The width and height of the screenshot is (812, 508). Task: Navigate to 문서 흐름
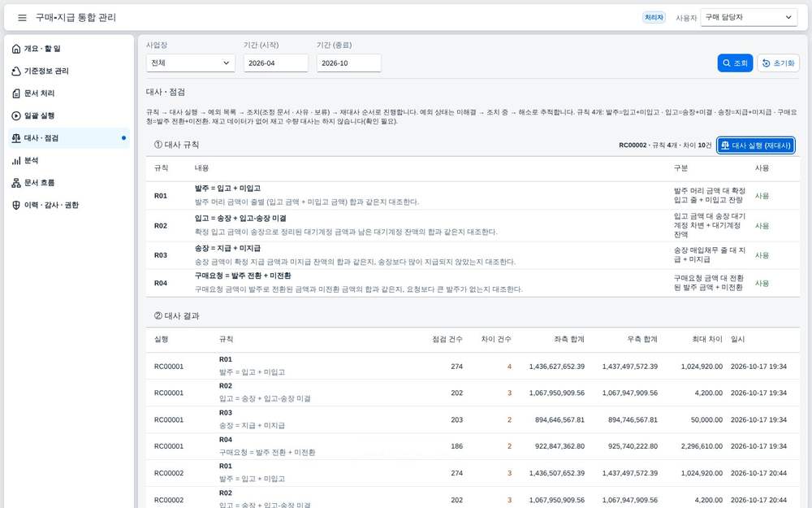click(x=69, y=183)
